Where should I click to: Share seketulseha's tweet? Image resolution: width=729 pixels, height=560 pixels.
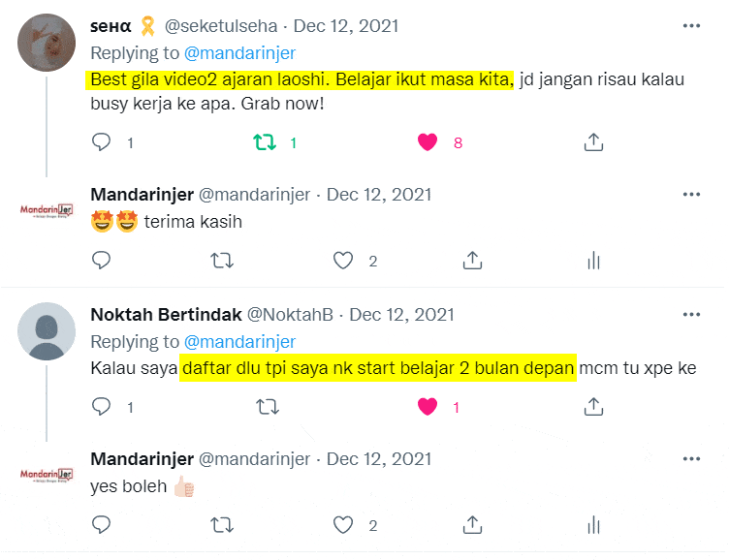pyautogui.click(x=593, y=142)
